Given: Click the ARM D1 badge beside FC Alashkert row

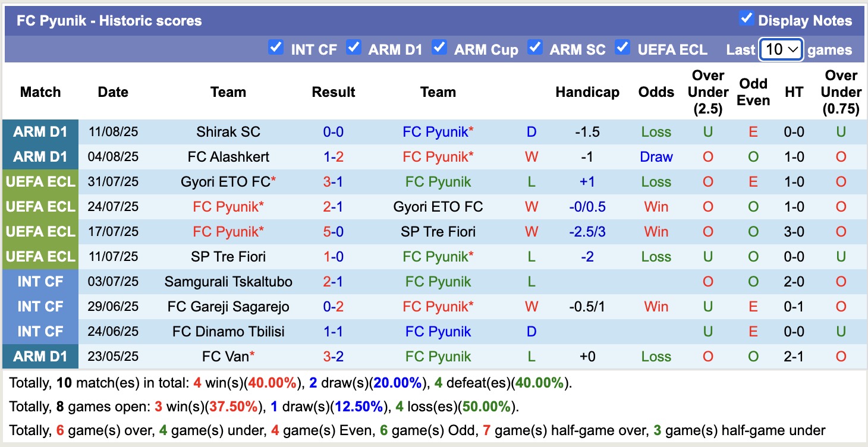Looking at the screenshot, I should click(40, 157).
